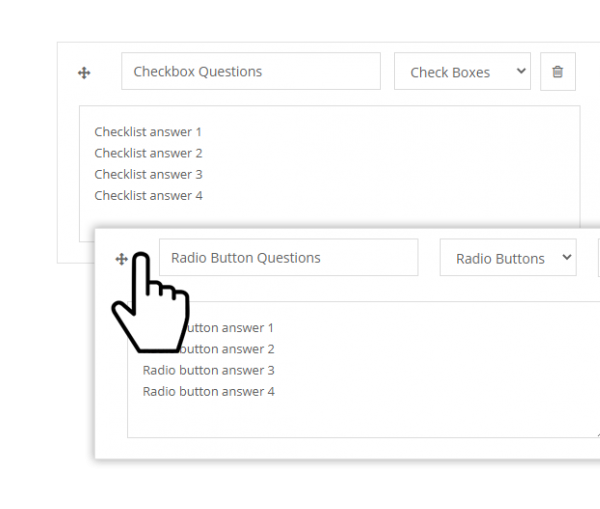Open the Radio Buttons question type dropdown
Viewport: 600px width, 509px height.
coord(507,258)
